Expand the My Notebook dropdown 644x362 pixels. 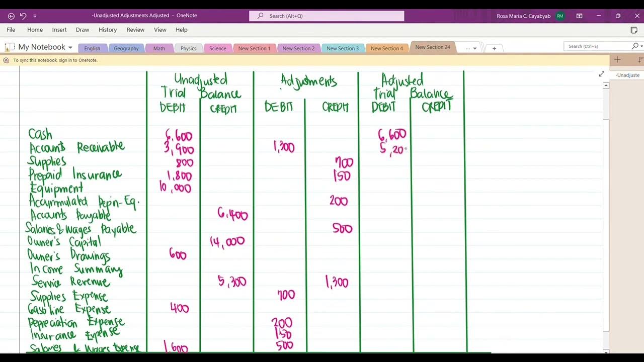coord(70,48)
